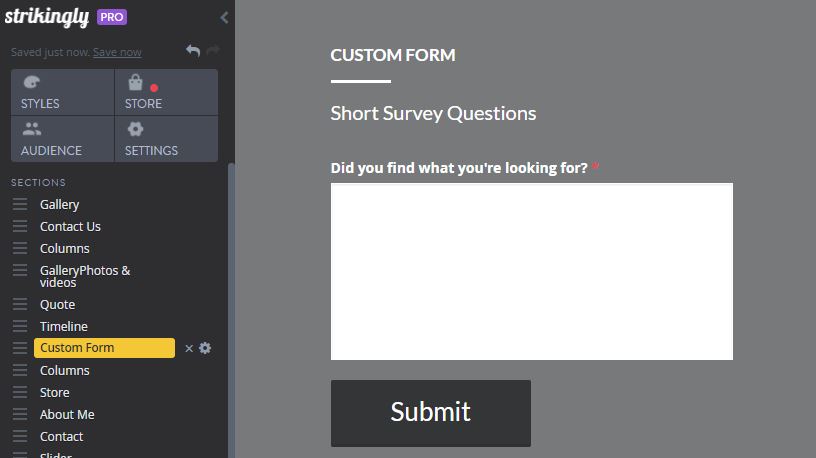Click the Save now link
The image size is (816, 458).
point(117,52)
